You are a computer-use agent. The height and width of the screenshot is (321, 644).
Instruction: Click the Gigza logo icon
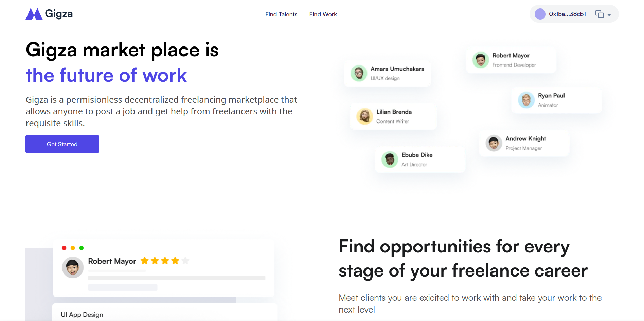pyautogui.click(x=34, y=14)
